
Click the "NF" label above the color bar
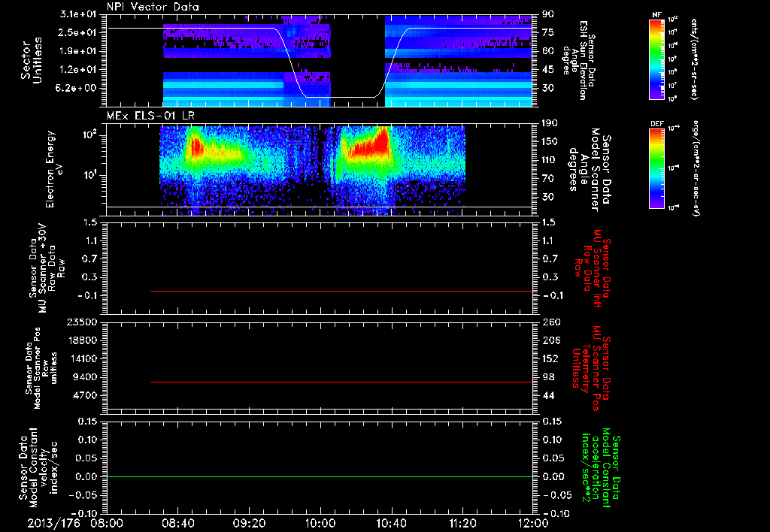[x=656, y=15]
